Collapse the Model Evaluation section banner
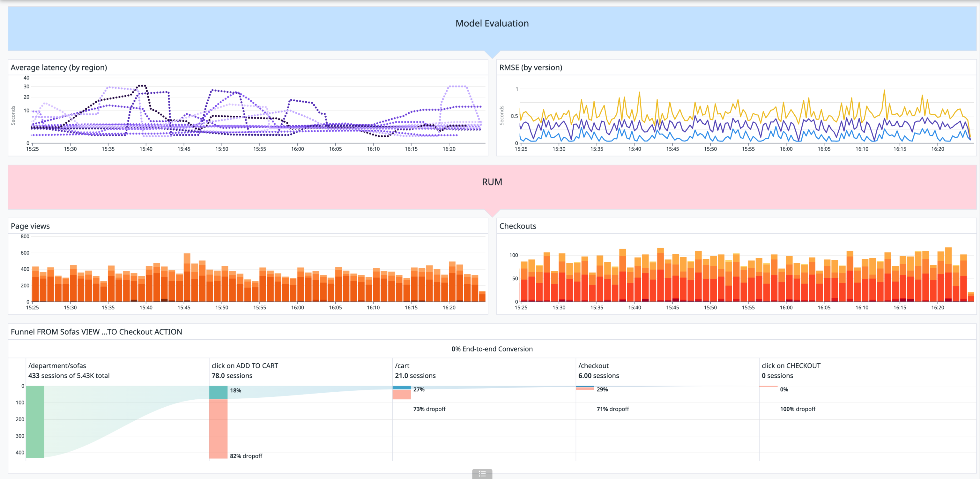This screenshot has width=980, height=479. coord(492,23)
